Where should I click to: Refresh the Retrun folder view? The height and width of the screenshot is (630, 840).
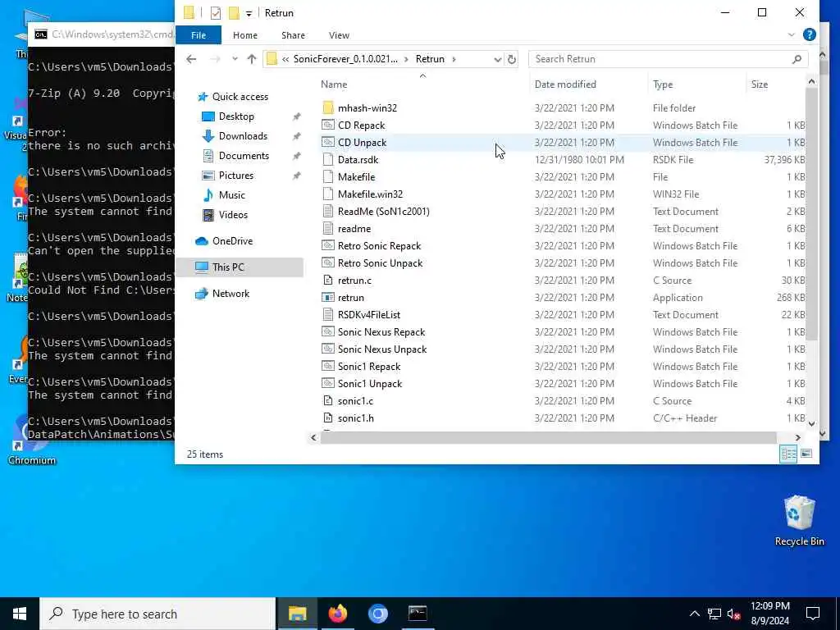coord(512,59)
